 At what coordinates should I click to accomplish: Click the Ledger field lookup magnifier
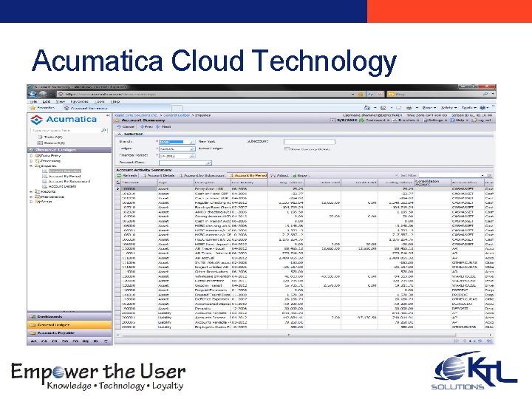(x=192, y=149)
